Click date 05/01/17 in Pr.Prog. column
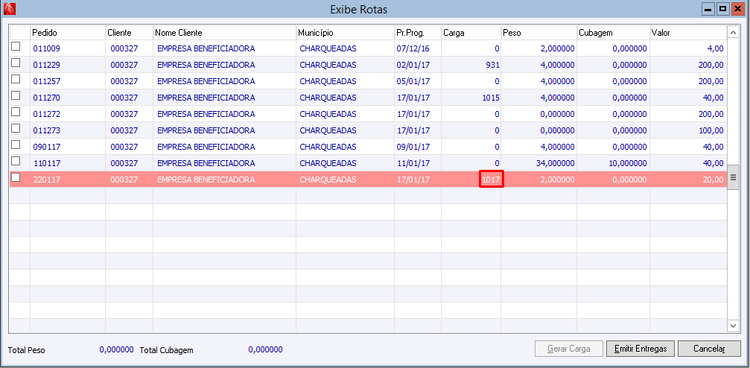The height and width of the screenshot is (368, 750). pyautogui.click(x=413, y=81)
